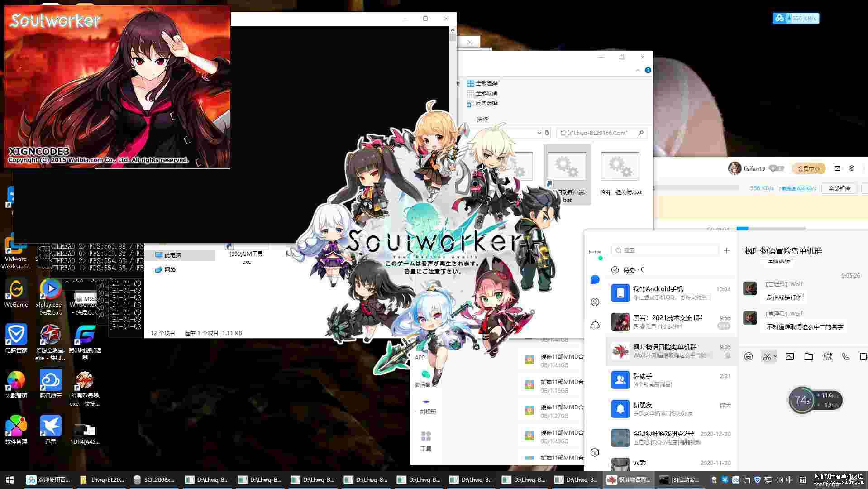Viewport: 868px width, 489px height.
Task: Click the send file folder icon in QQ chat
Action: pos(809,357)
